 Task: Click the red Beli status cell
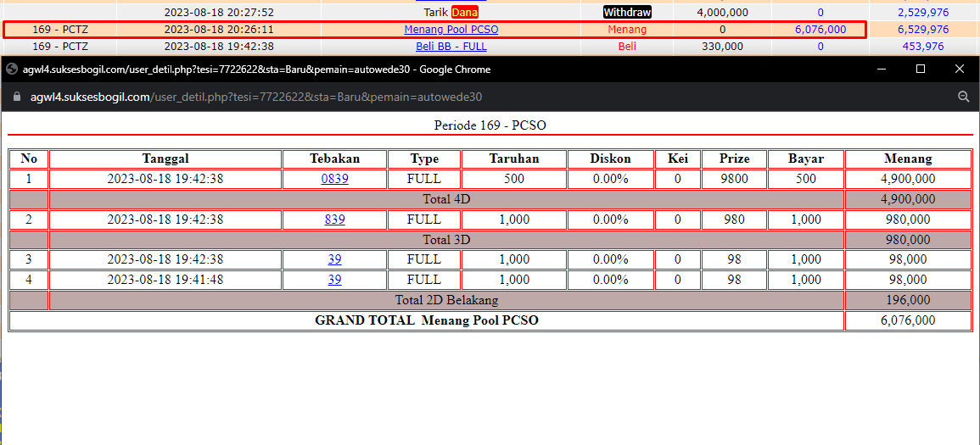pos(627,46)
